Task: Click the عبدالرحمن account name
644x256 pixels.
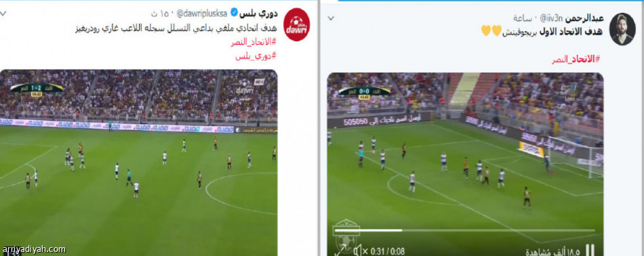Action: [584, 18]
